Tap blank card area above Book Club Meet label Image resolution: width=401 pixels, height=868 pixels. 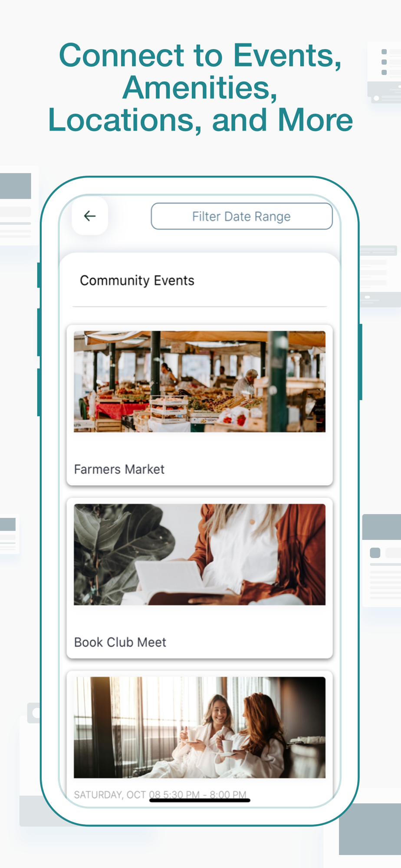click(x=200, y=619)
